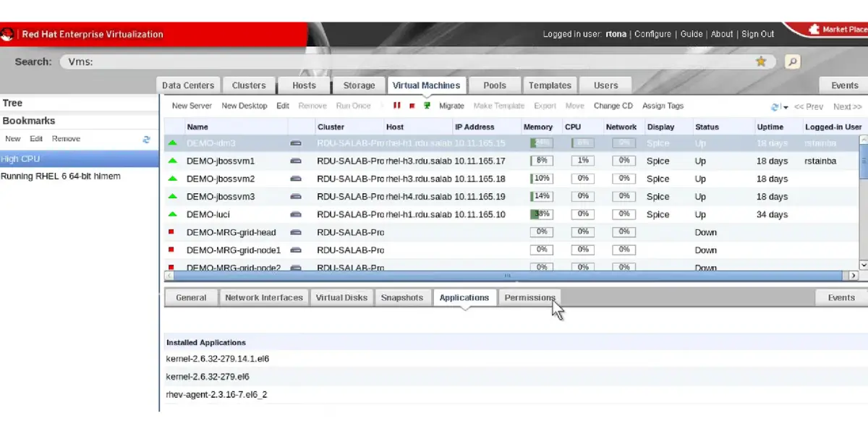
Task: Open the Snapshots subtab
Action: tap(402, 297)
